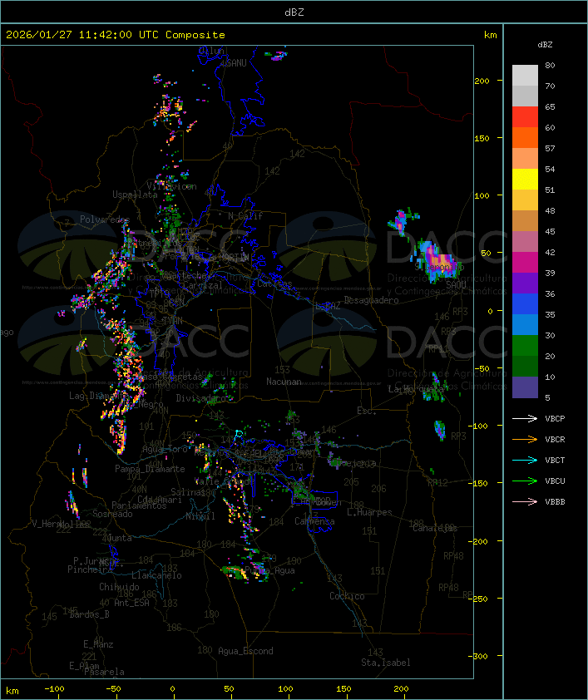Viewport: 588px width, 700px height.
Task: Pick the bright yellow 51-54 dBZ swatch
Action: click(525, 179)
